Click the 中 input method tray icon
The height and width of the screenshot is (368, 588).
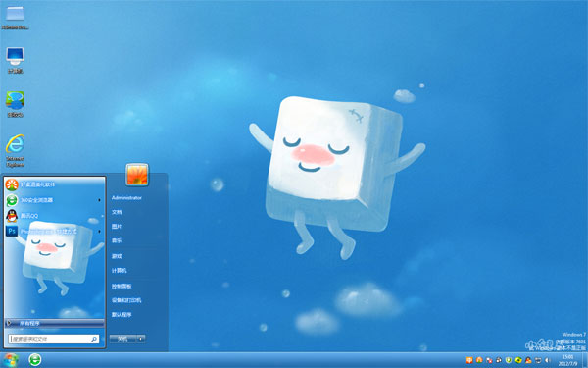click(469, 360)
